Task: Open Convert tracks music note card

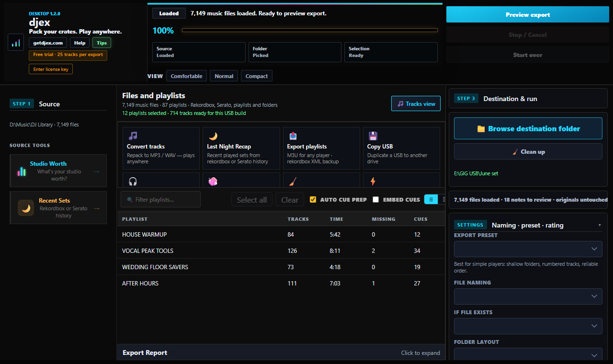Action: tap(161, 148)
